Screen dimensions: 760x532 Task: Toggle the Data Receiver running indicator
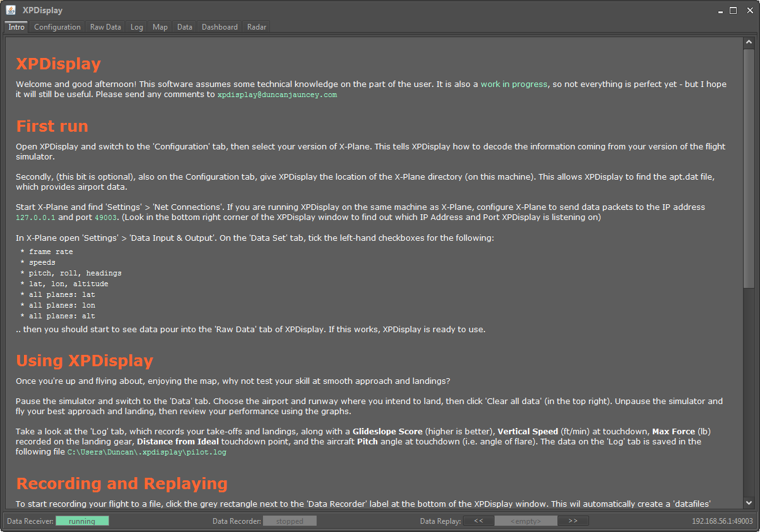(82, 521)
